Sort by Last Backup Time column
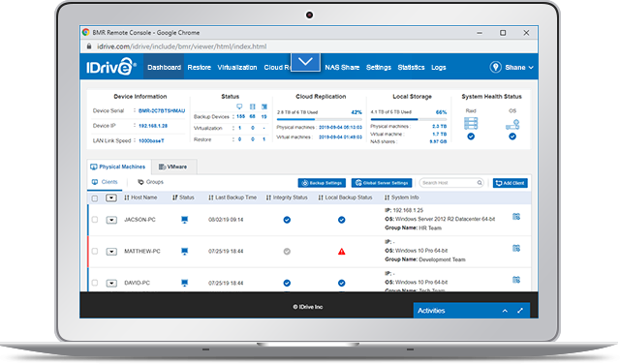The height and width of the screenshot is (364, 620). pyautogui.click(x=232, y=197)
